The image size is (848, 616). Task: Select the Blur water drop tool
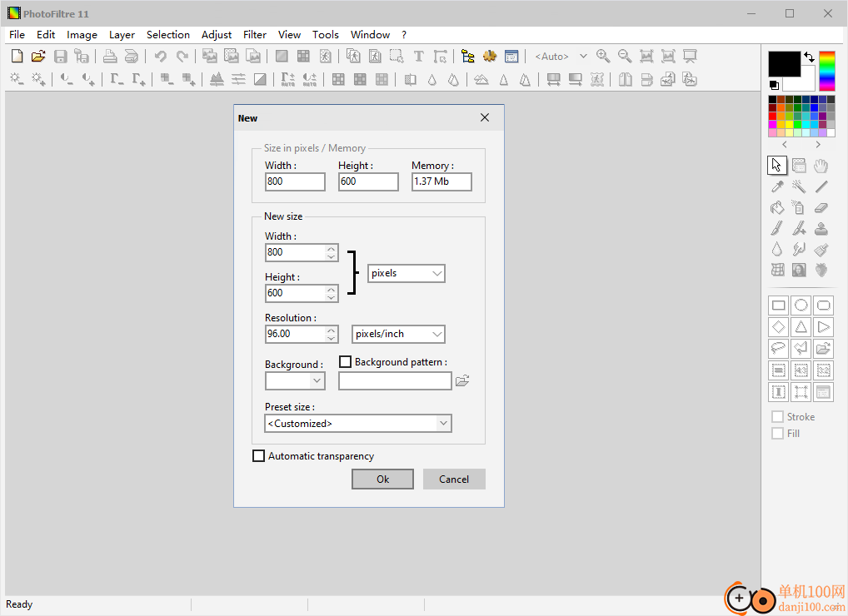point(777,249)
